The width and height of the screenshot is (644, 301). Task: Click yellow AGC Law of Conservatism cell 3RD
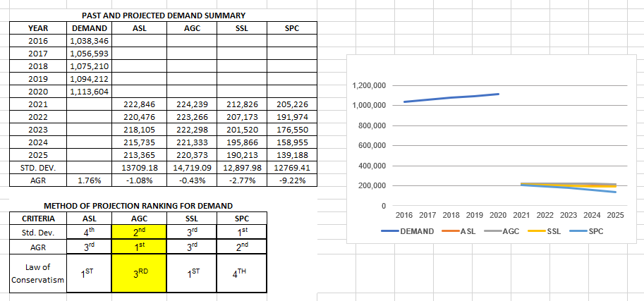139,274
